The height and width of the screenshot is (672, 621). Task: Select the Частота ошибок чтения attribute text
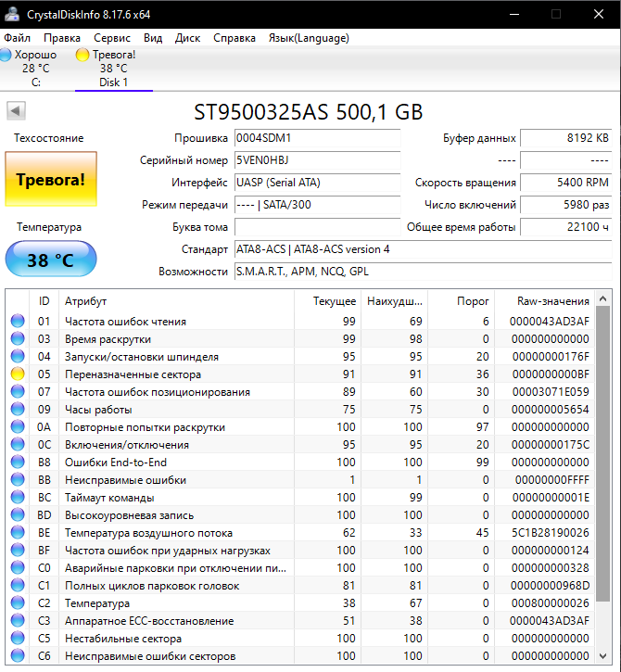125,322
